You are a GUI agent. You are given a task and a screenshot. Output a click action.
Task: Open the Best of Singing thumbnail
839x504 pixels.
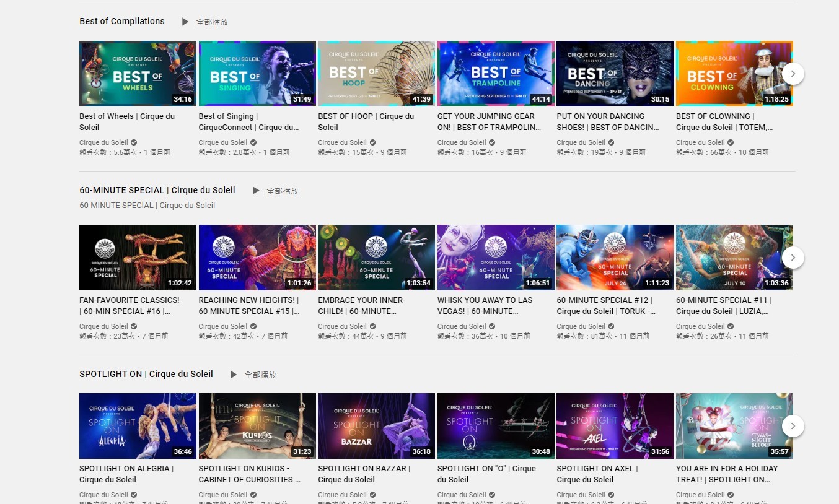tap(257, 74)
